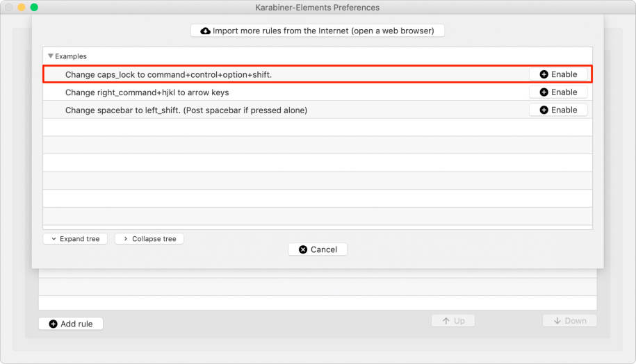Click the plus icon on Add rule

53,324
